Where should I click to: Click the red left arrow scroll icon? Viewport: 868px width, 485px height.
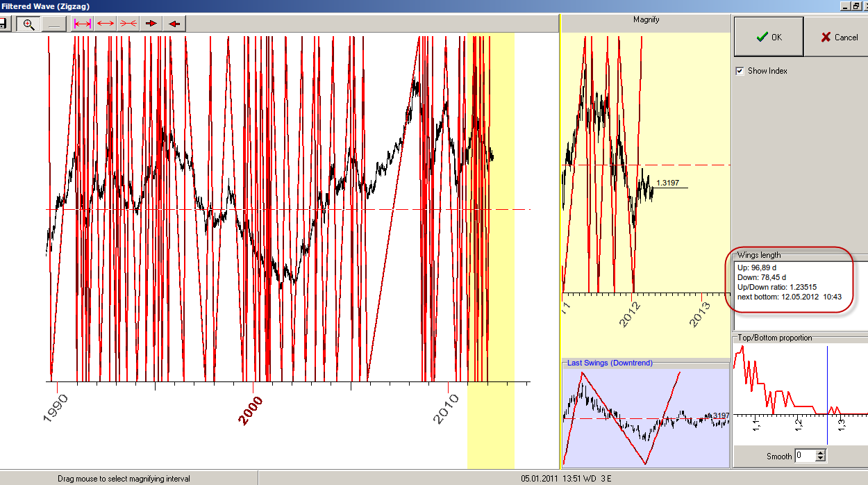173,24
